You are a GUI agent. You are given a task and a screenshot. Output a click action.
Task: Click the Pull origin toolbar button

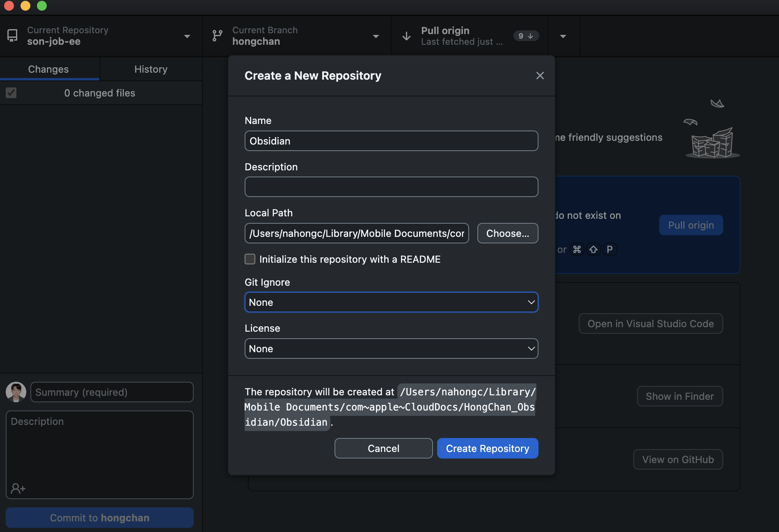pyautogui.click(x=470, y=36)
